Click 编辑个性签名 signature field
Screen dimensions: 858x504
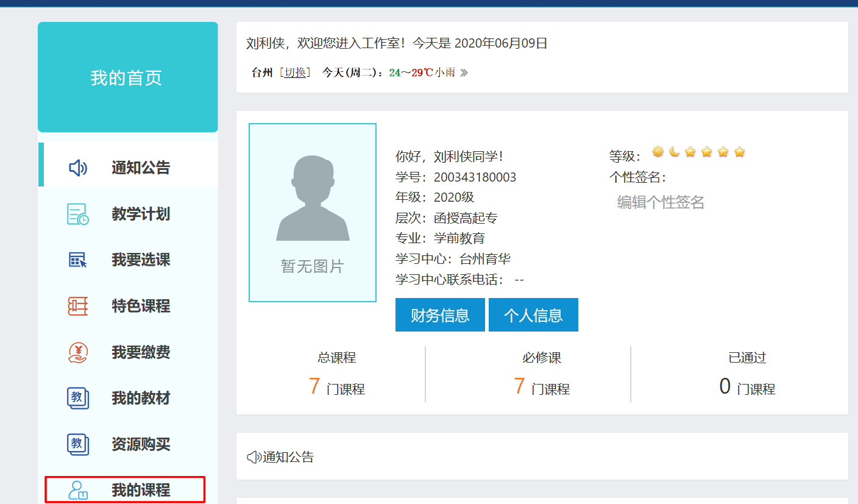(x=661, y=202)
